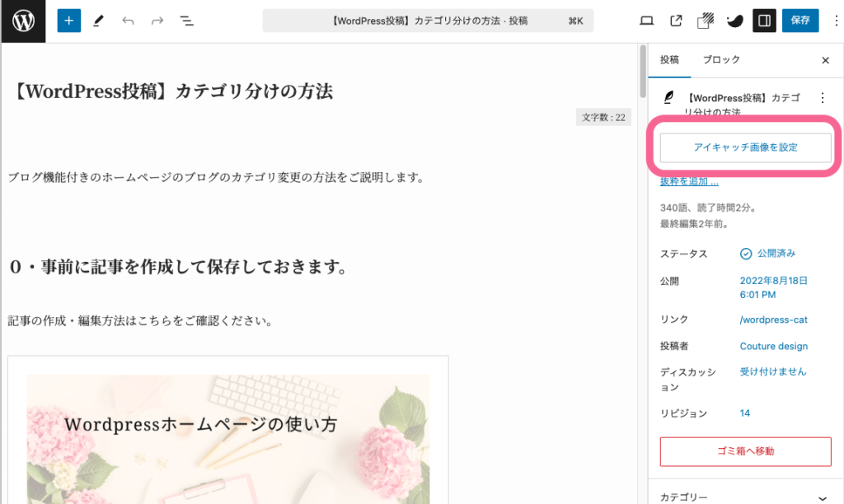Click ゴミ箱へ移動 button
Screen dimensions: 844x504
coord(745,451)
